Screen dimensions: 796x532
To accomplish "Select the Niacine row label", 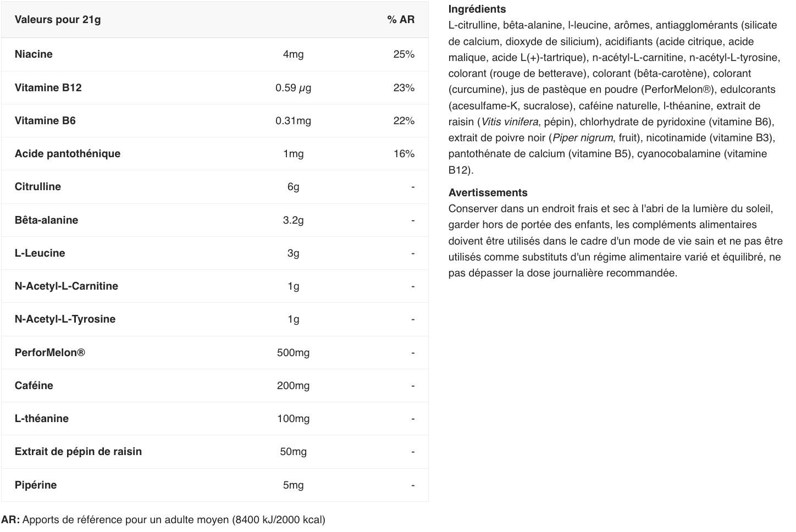I will click(34, 54).
